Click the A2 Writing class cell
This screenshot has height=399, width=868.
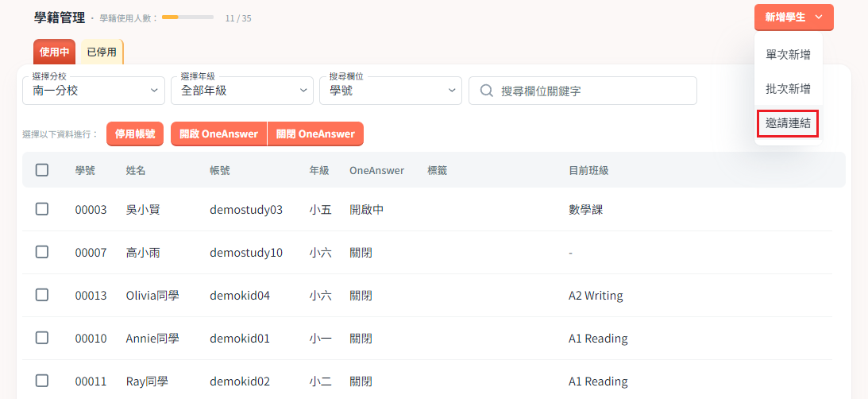click(x=596, y=296)
